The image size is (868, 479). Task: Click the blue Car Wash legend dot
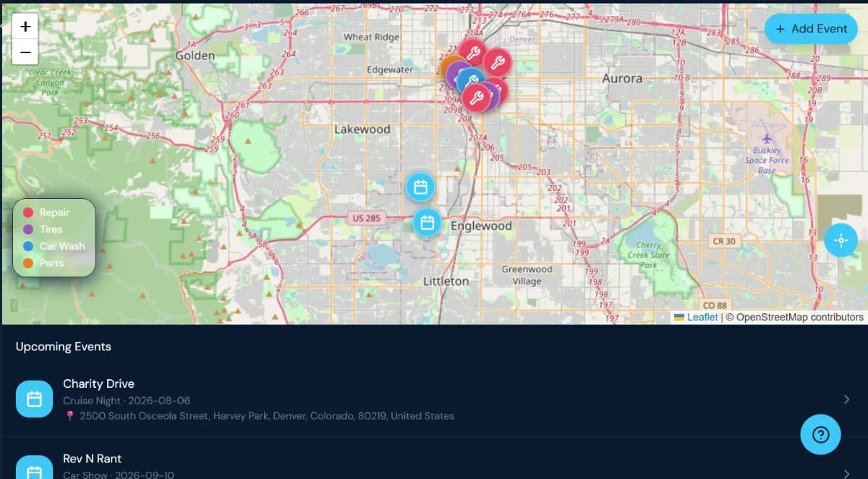28,246
